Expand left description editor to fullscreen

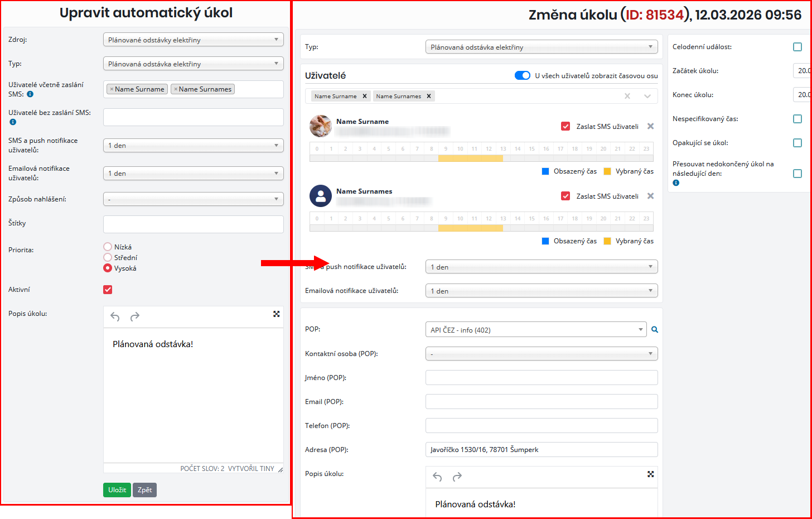tap(276, 314)
